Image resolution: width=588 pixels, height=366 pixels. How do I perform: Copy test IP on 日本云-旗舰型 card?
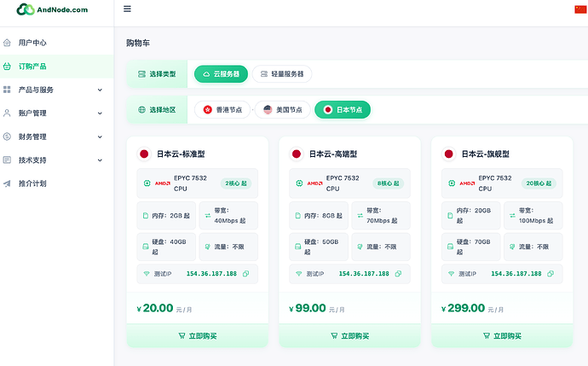551,274
